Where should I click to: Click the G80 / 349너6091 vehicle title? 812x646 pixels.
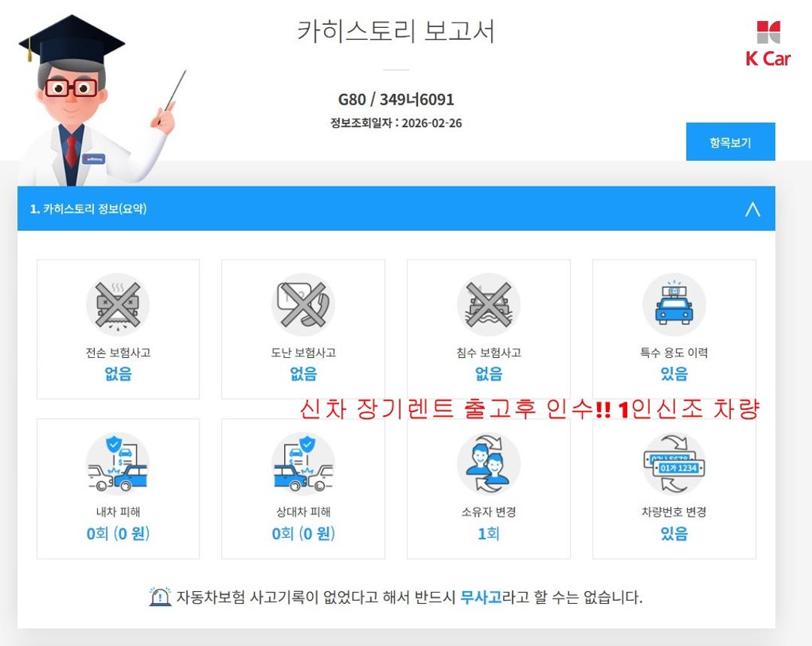395,99
